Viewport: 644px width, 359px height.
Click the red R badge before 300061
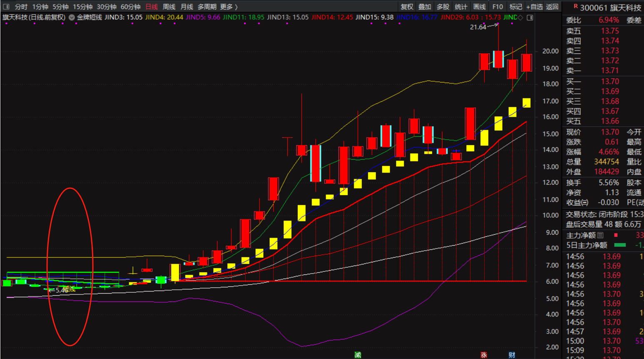[x=576, y=6]
